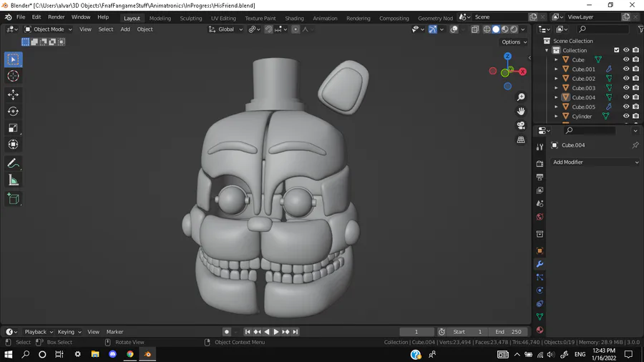Open the View Layer properties tab
The height and width of the screenshot is (362, 644).
click(540, 190)
